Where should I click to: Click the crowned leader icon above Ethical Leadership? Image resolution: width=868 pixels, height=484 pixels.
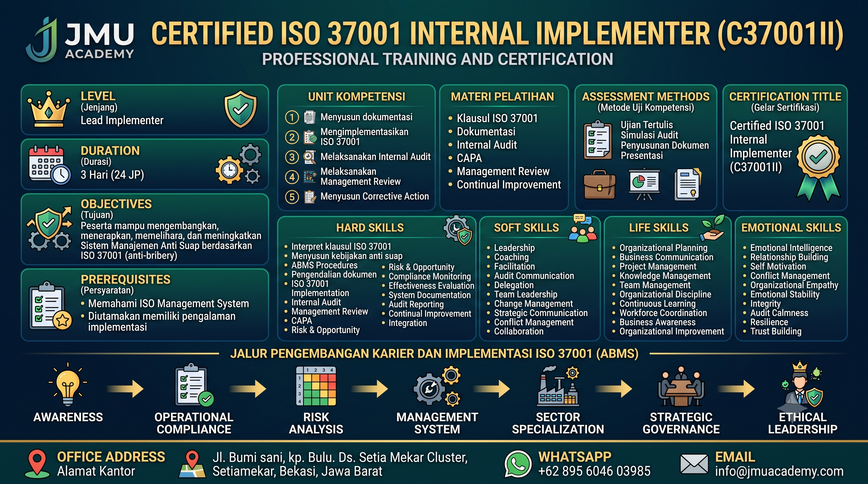pos(802,384)
